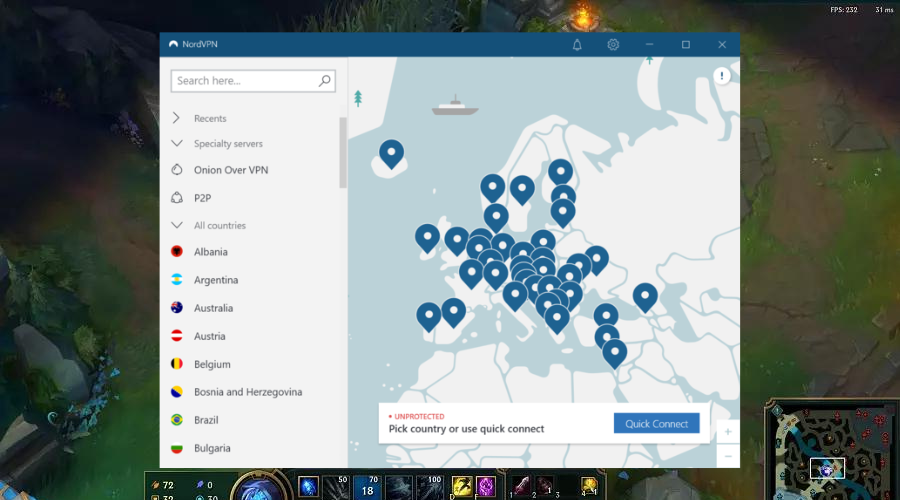Click the server list scrollbar
Viewport: 900px width, 500px height.
point(343,152)
